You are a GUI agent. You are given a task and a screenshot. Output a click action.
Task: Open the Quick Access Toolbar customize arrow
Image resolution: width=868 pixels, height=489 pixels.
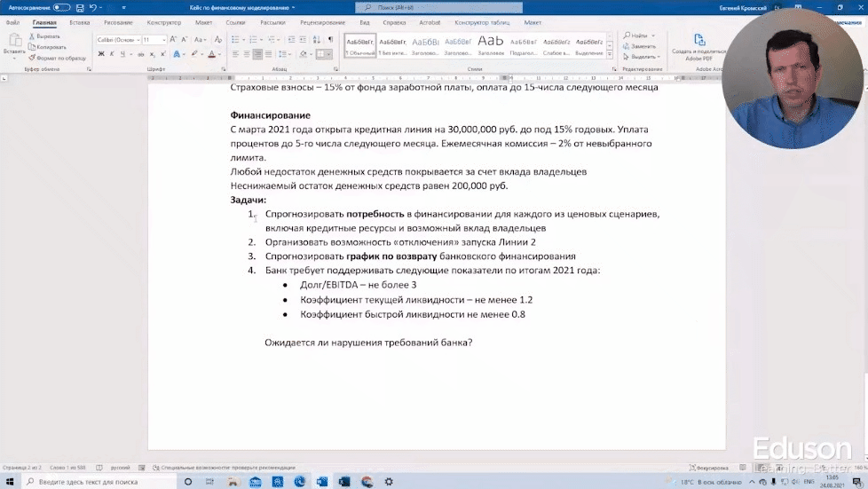coord(123,8)
